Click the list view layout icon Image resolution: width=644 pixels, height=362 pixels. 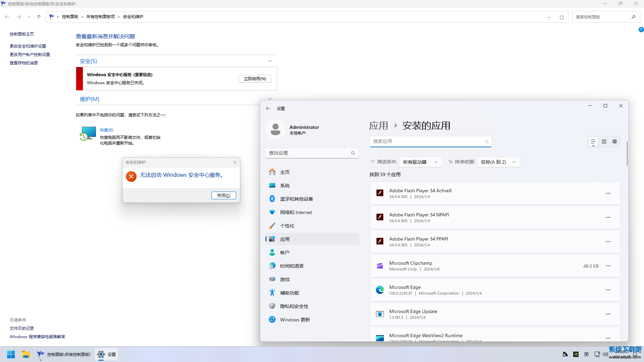tap(593, 142)
